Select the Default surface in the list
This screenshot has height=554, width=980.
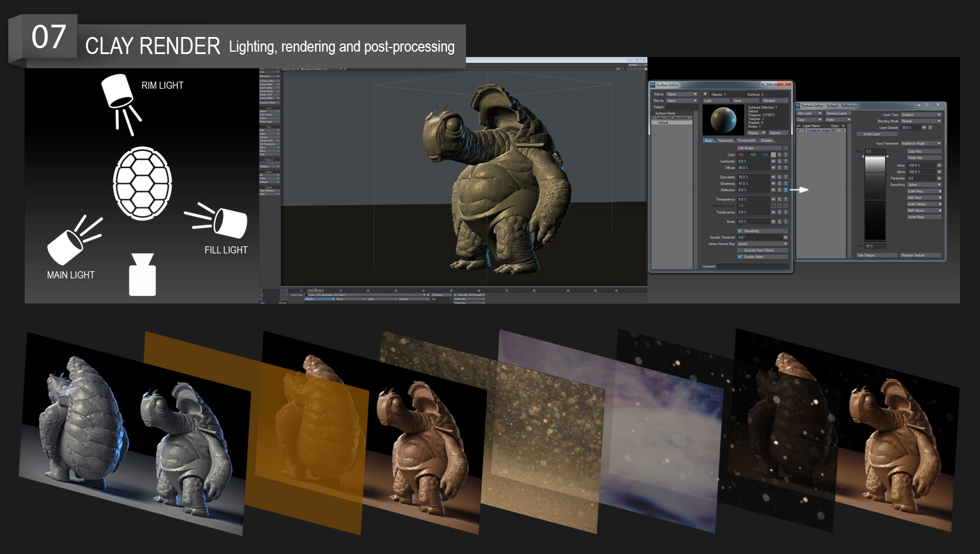(x=672, y=122)
